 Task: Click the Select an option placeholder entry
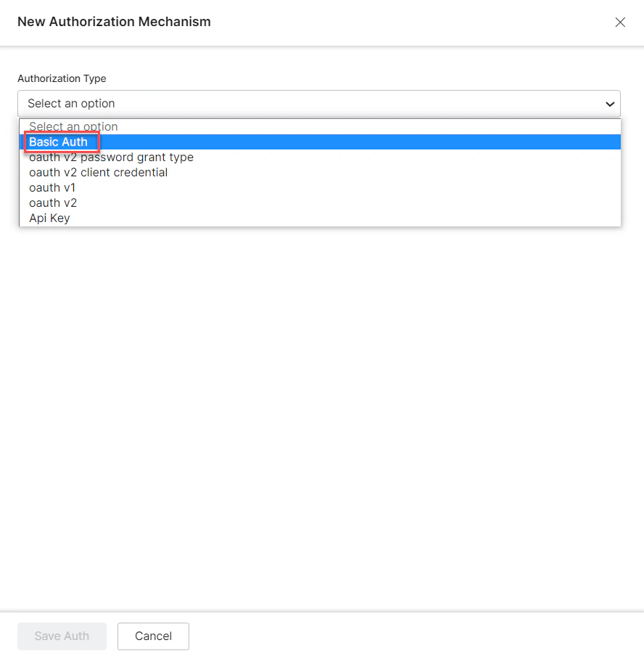(73, 126)
